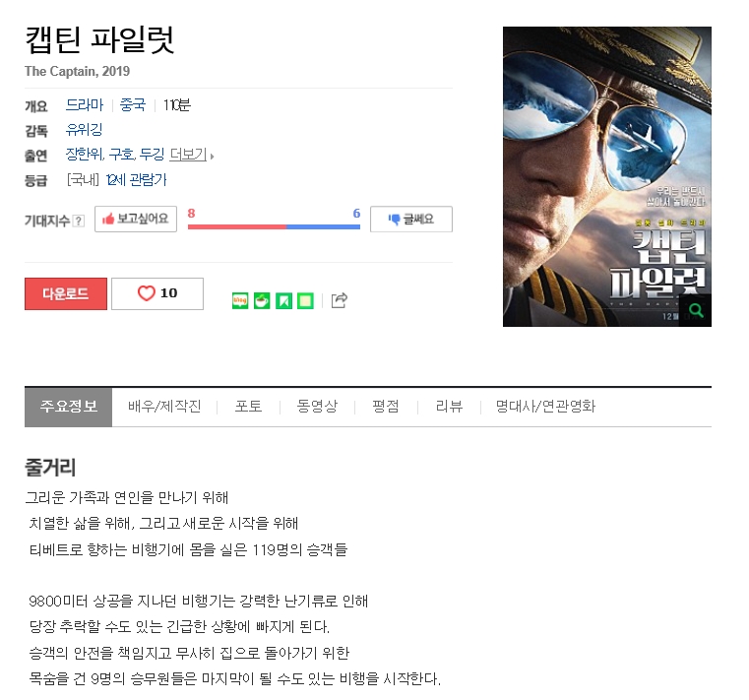Go to the 리뷰 tab
Image resolution: width=749 pixels, height=700 pixels.
(x=449, y=407)
